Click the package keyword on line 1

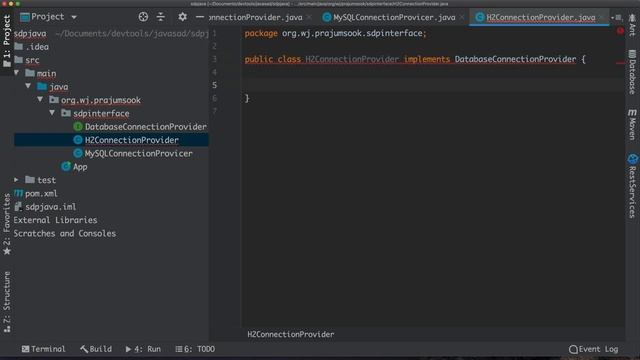point(261,33)
